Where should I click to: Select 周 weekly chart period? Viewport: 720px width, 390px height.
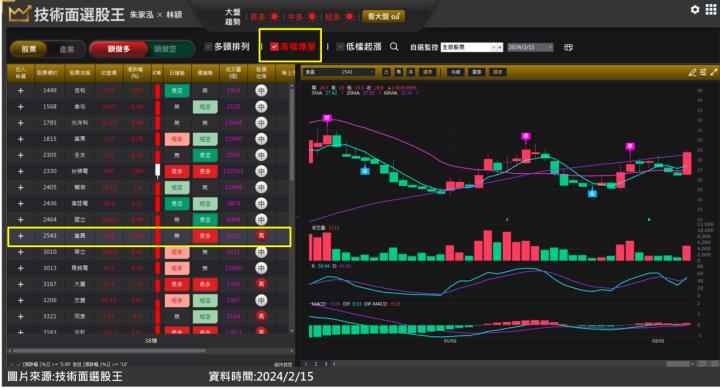click(399, 72)
